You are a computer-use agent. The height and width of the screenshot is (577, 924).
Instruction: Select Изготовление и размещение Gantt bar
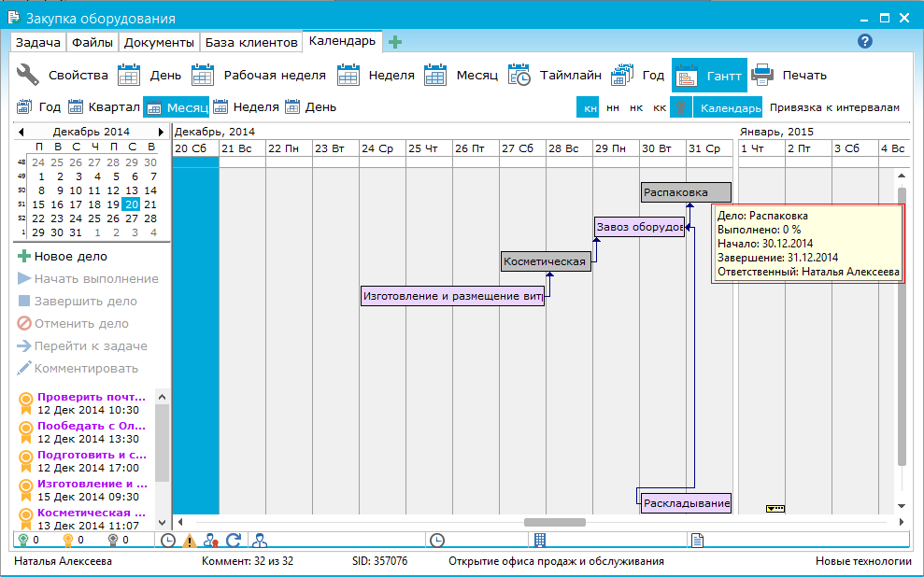click(x=452, y=296)
